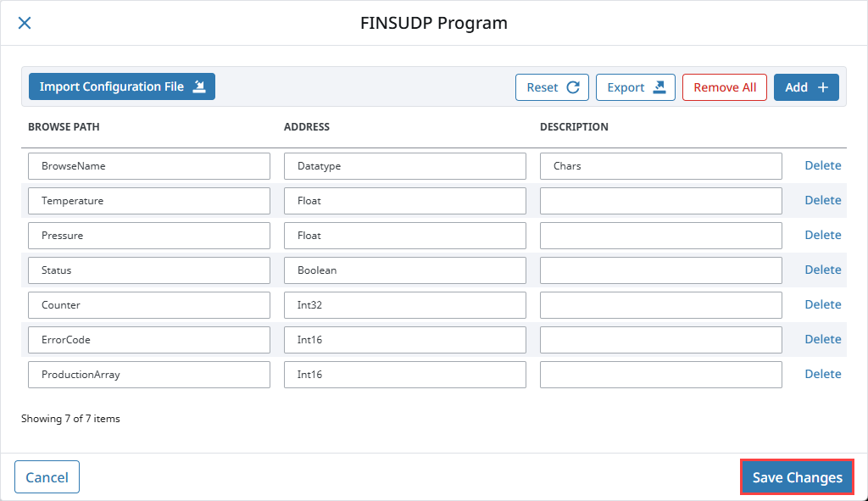Viewport: 868px width, 501px height.
Task: Delete the Temperature row
Action: pyautogui.click(x=822, y=200)
